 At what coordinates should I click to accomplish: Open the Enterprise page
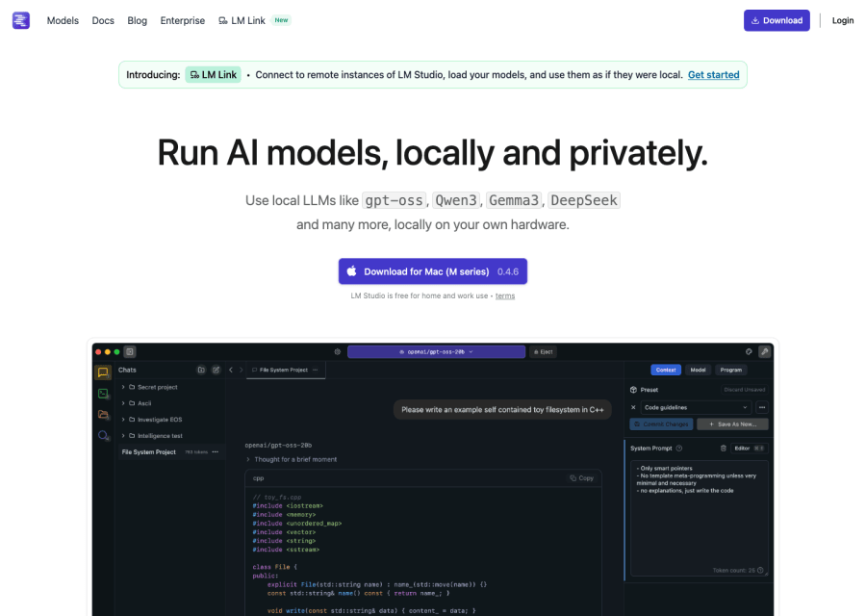point(182,20)
